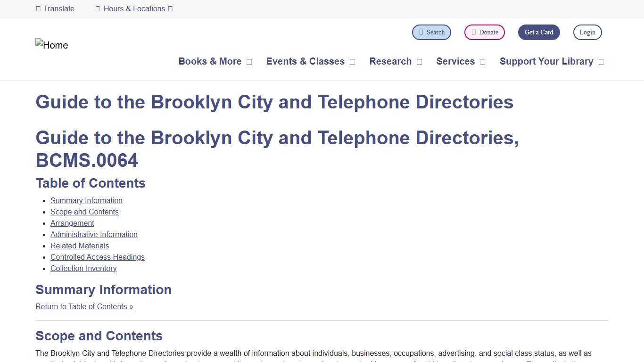
Task: Select the Collection Inventory link
Action: [83, 268]
